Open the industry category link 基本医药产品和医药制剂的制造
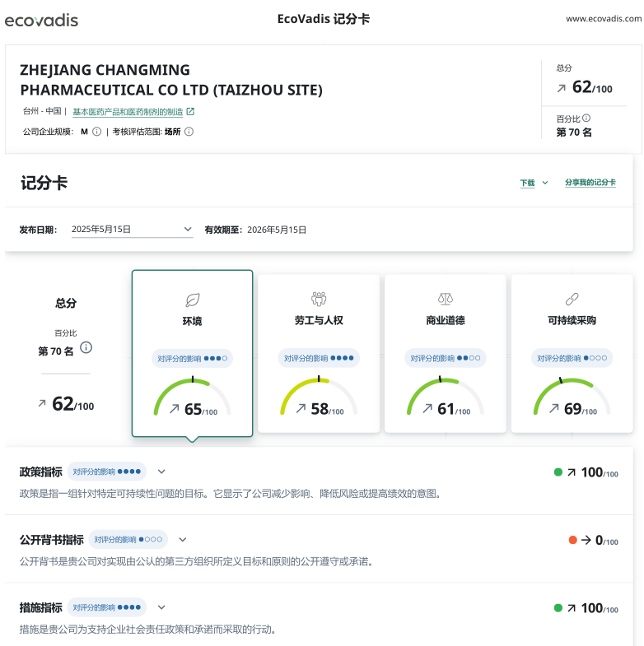 128,112
